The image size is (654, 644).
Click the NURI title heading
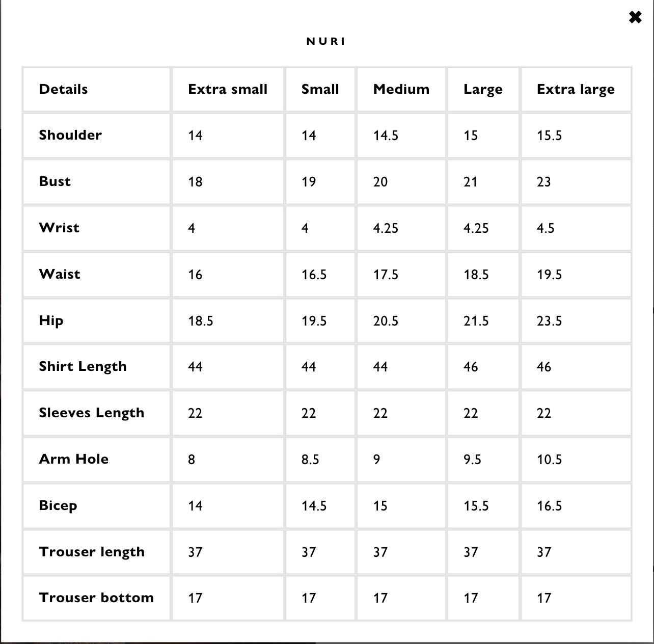point(326,41)
